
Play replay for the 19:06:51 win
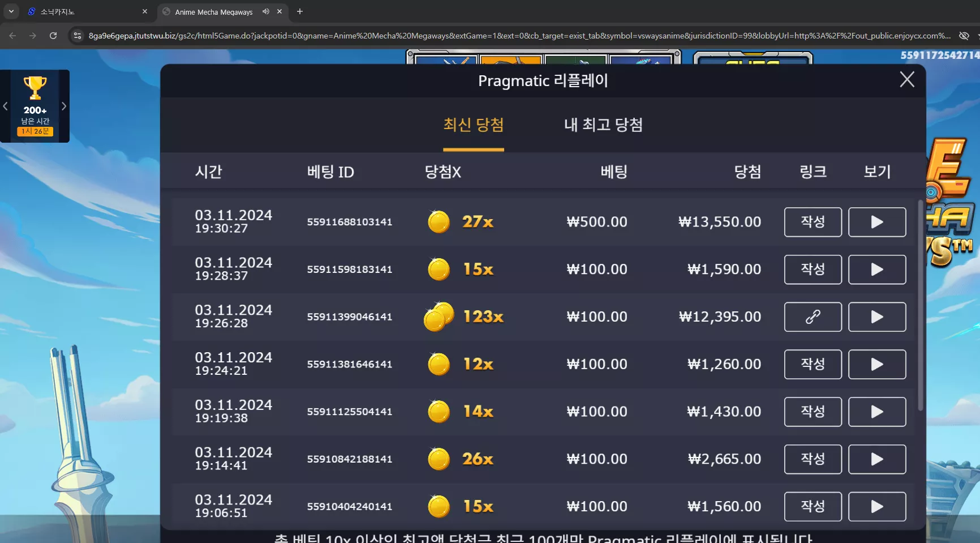point(876,507)
